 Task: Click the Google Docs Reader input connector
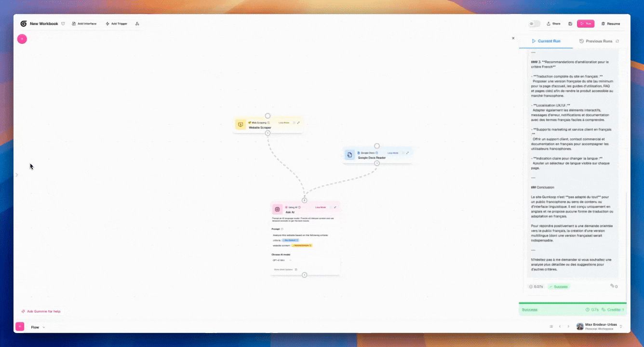377,146
